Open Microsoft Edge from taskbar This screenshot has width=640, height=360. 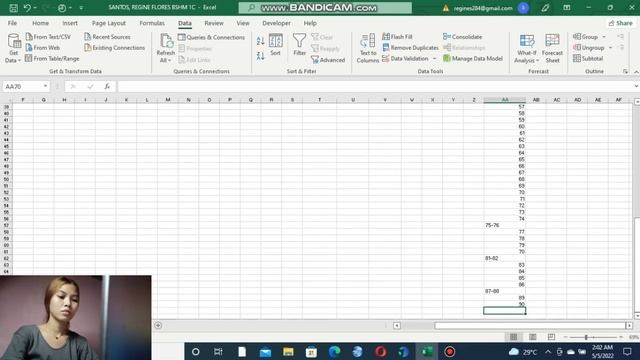[x=335, y=351]
